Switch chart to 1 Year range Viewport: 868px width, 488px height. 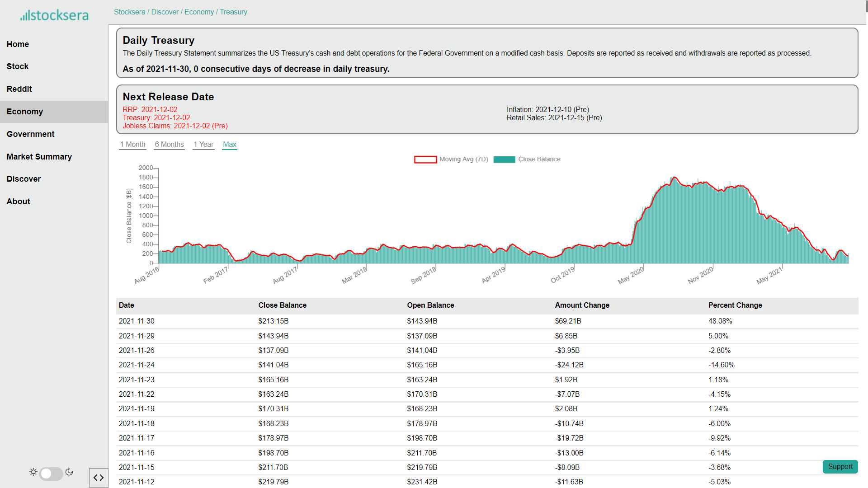pyautogui.click(x=203, y=145)
